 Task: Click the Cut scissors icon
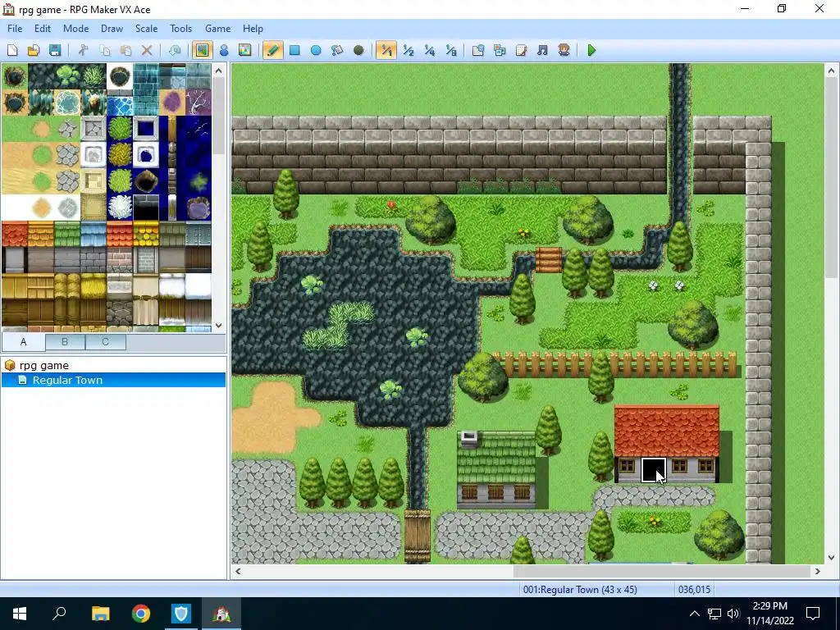click(83, 50)
